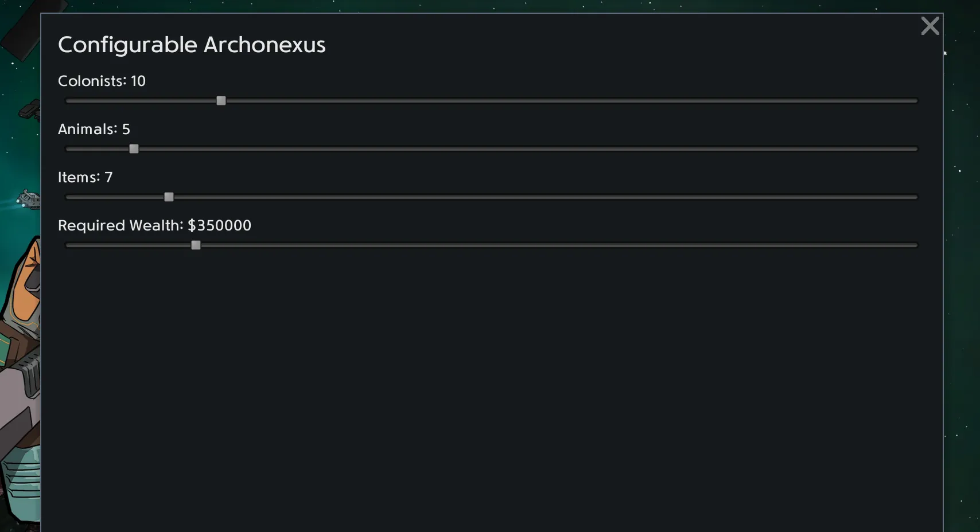Select the "Animals: 5" label text
Screen dimensions: 980x532
click(94, 129)
